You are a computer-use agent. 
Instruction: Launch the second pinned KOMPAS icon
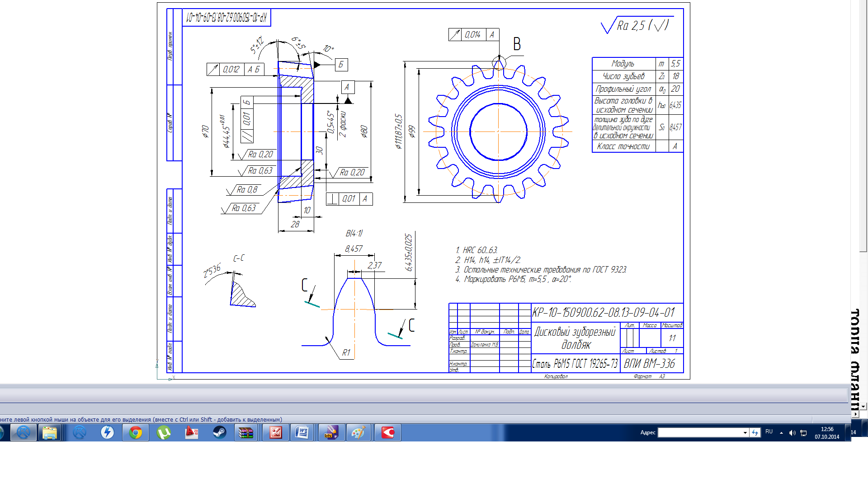point(80,433)
